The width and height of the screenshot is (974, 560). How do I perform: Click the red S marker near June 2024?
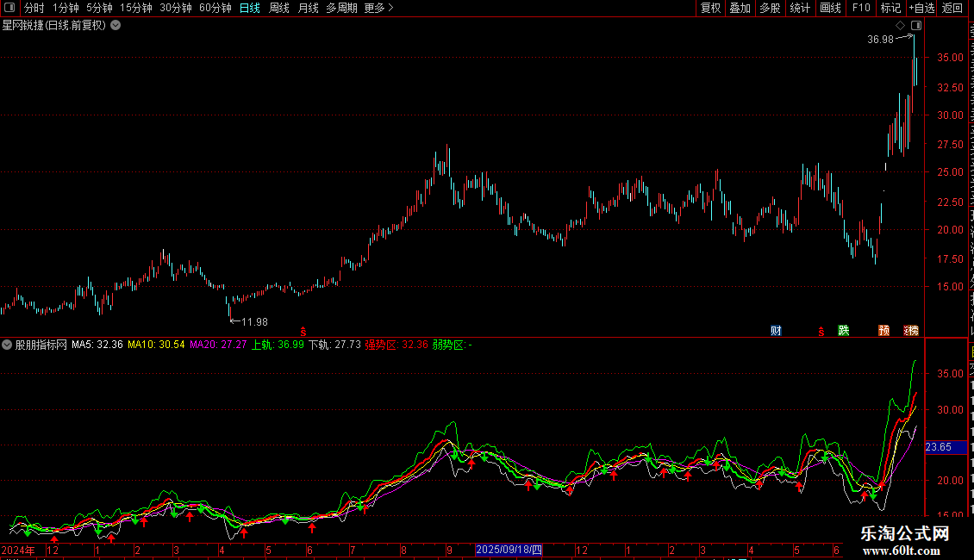coord(303,333)
